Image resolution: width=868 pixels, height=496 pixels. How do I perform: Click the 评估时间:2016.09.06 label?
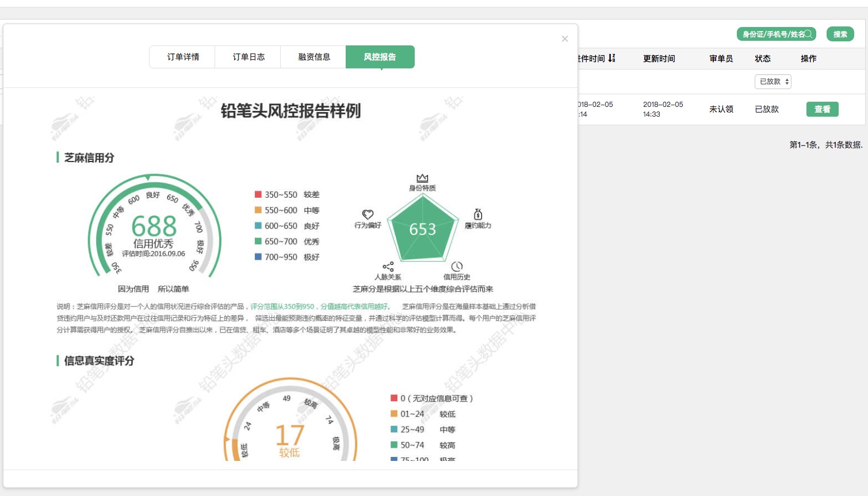(154, 253)
